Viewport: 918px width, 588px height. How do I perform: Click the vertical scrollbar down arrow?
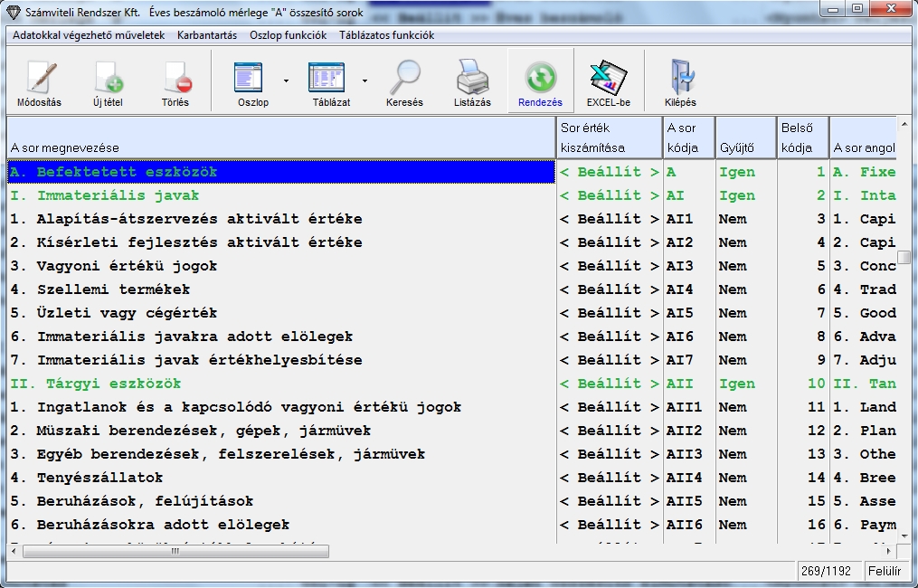[x=904, y=535]
